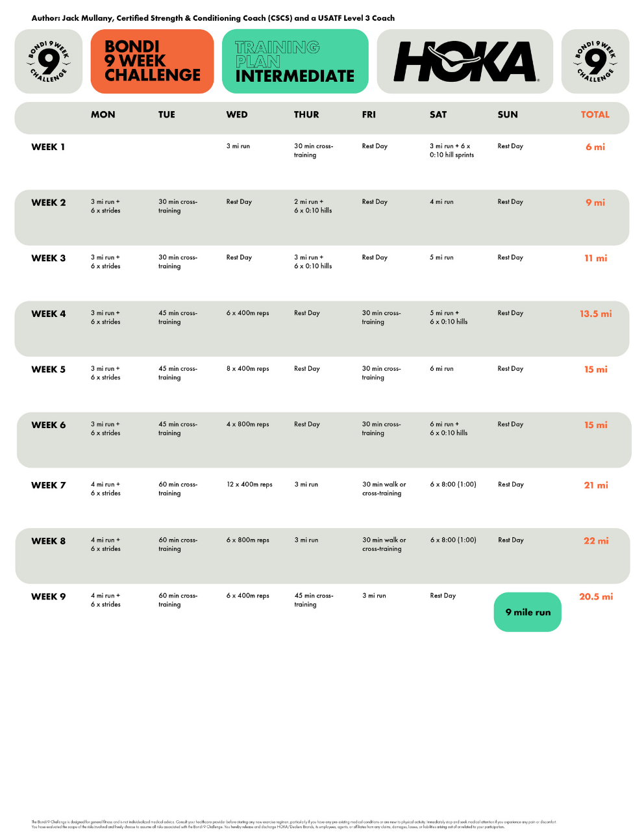This screenshot has height=836, width=644.
Task: Select the 4 x 800m reps workout
Action: [x=247, y=425]
